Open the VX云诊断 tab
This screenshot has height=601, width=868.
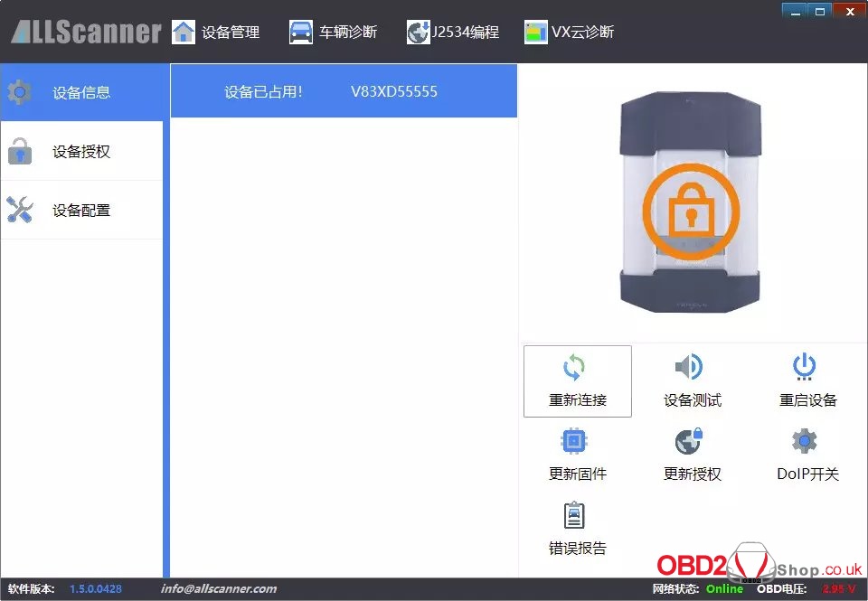click(570, 33)
